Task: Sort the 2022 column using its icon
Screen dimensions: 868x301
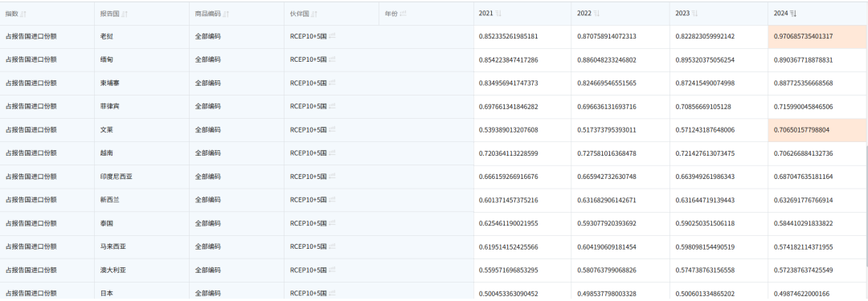Action: 596,14
